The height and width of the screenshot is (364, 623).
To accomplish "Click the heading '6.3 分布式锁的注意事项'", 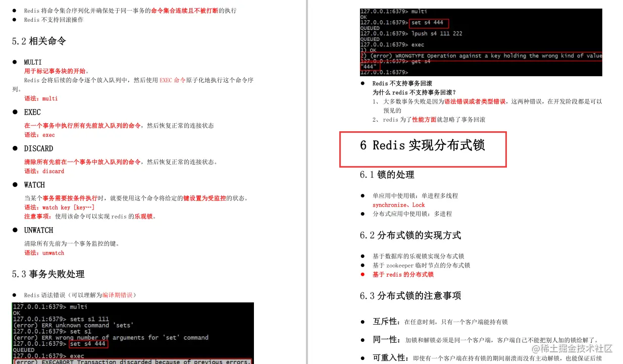I will click(x=410, y=296).
